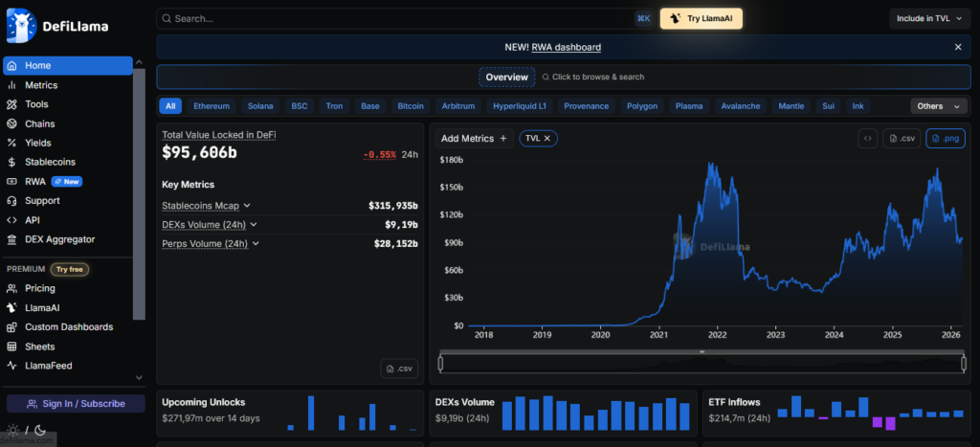Open Stablecoins in the sidebar
This screenshot has height=447, width=980.
(x=50, y=162)
